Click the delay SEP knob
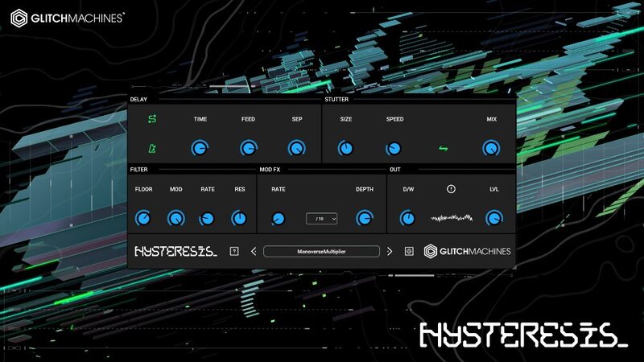The height and width of the screenshot is (362, 644). coord(296,148)
